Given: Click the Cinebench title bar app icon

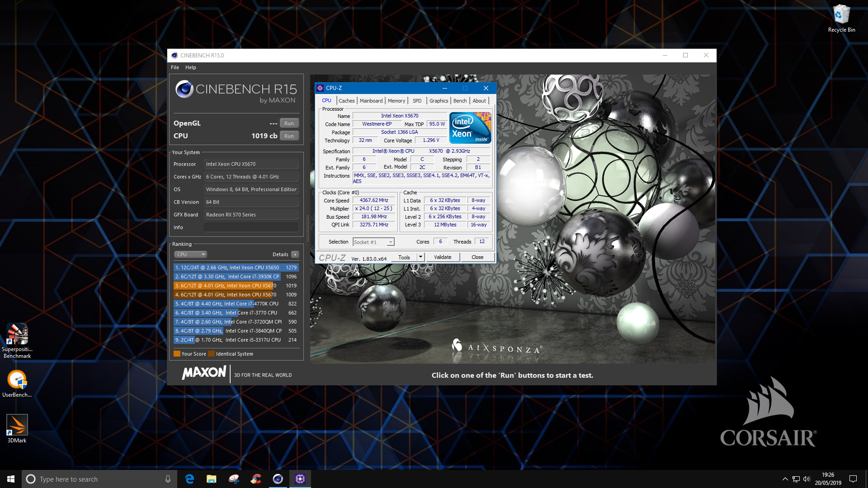Looking at the screenshot, I should tap(175, 55).
